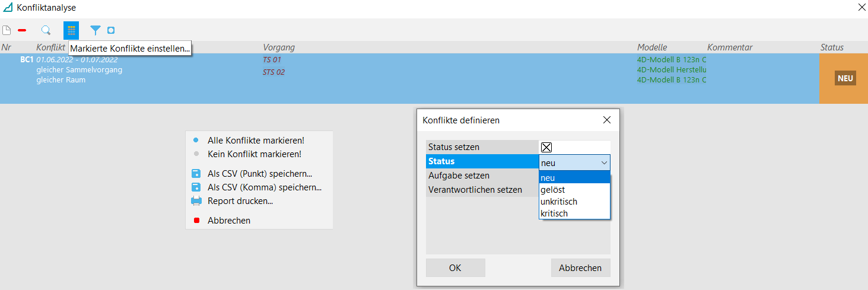Viewport: 868px width, 290px height.
Task: Click the disk icon for CSV (Punkt)
Action: click(196, 174)
